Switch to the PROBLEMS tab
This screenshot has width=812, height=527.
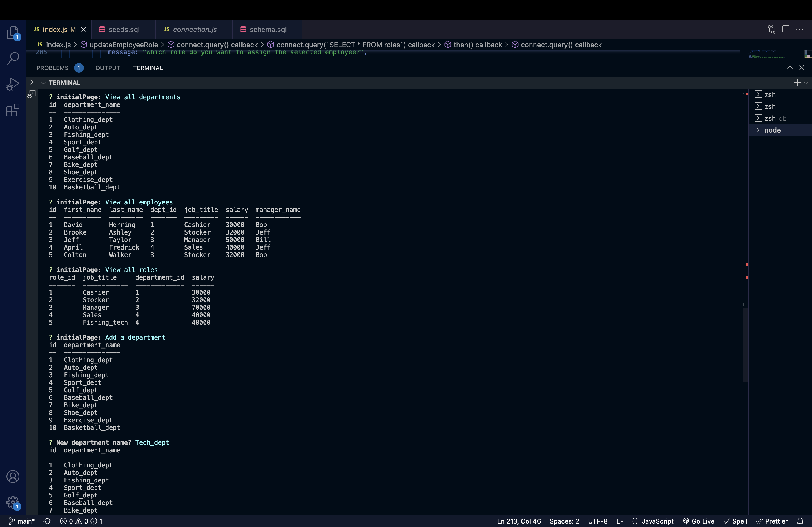tap(53, 68)
